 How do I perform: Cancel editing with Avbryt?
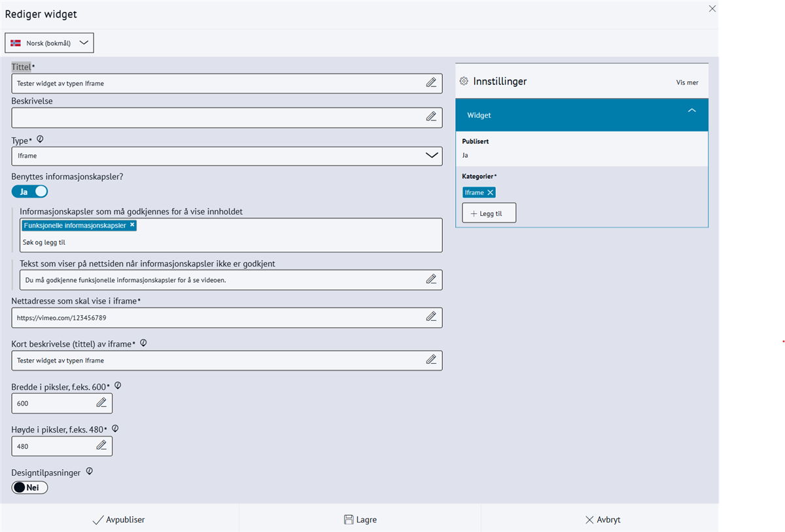coord(602,520)
